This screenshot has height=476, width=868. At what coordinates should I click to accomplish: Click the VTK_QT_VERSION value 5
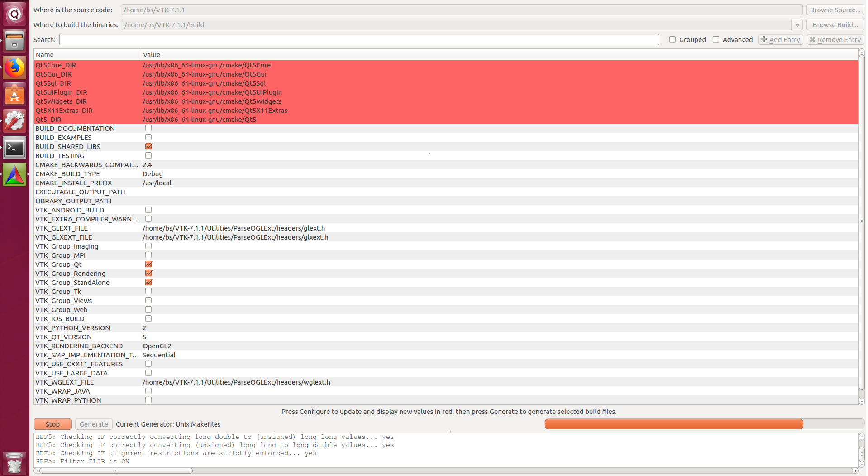point(144,337)
